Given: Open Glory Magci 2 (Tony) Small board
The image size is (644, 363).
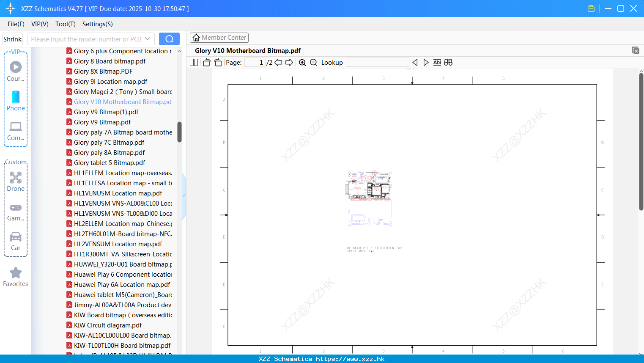Looking at the screenshot, I should 119,92.
